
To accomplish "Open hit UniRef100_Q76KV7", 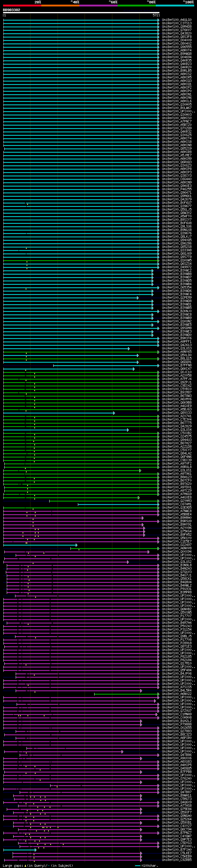I will pyautogui.click(x=176, y=30).
